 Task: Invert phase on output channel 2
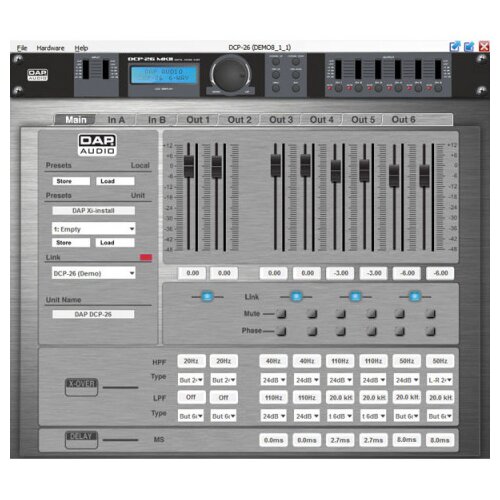(x=312, y=331)
